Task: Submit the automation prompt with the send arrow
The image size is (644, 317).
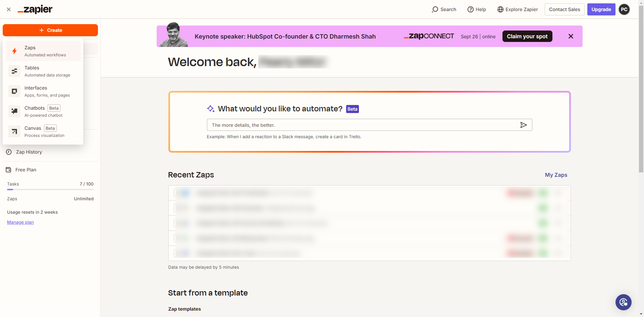Action: point(524,125)
